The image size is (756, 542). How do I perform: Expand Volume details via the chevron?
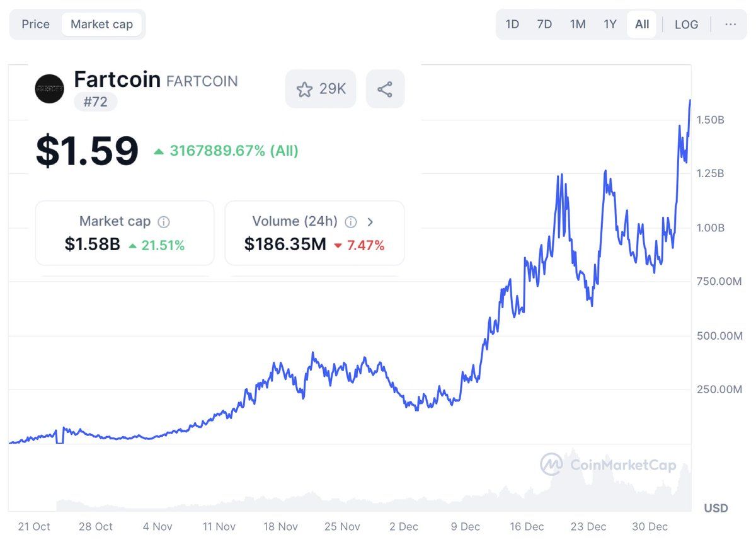tap(370, 222)
